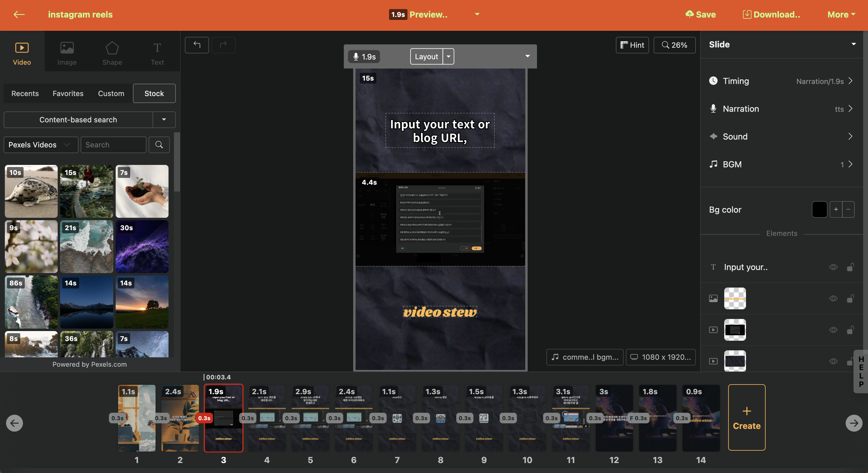Hide the 'Input your..' text element

coord(833,267)
